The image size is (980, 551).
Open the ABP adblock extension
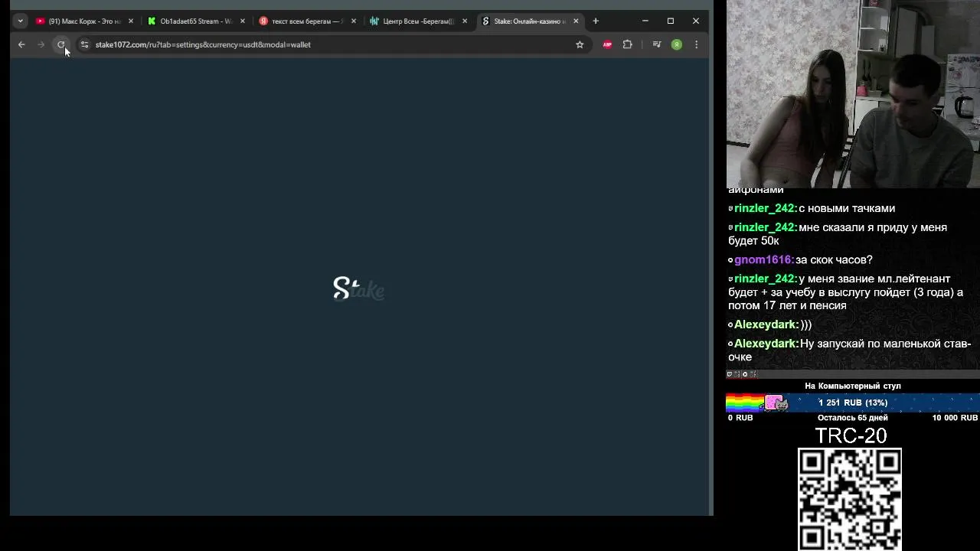pos(607,44)
